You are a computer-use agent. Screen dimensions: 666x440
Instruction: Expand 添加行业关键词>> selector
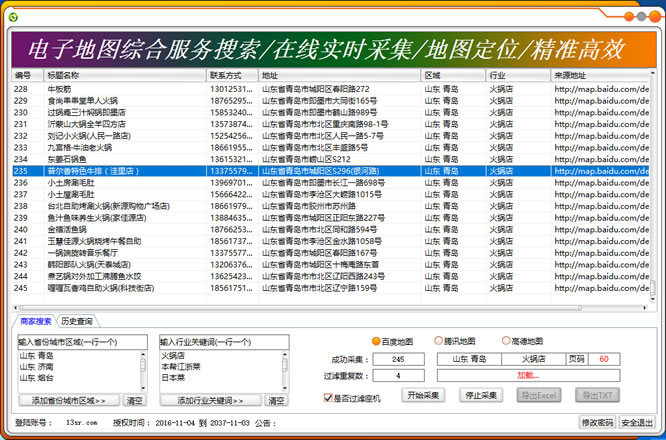209,400
